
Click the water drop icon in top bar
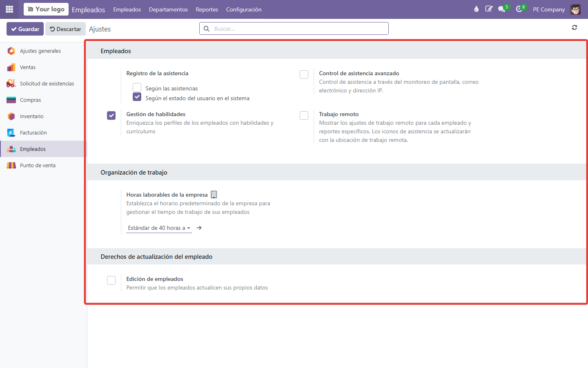(x=476, y=9)
